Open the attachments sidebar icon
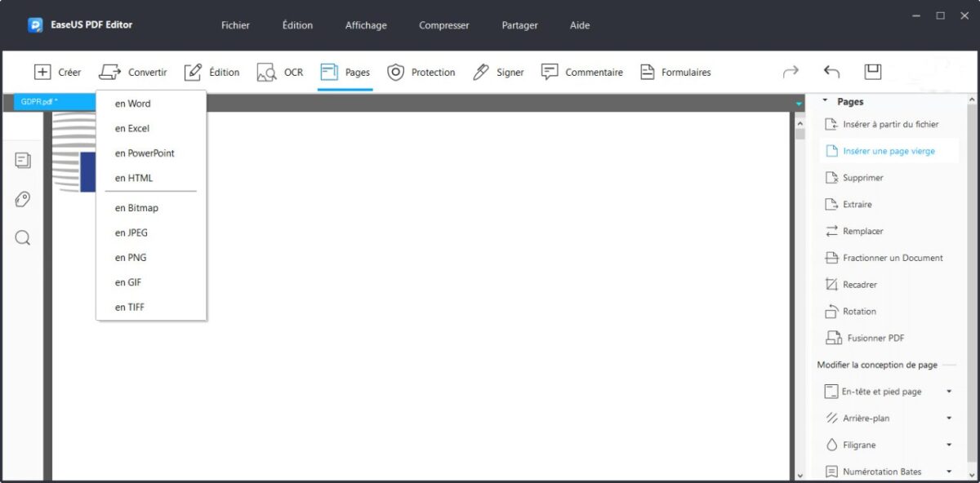The width and height of the screenshot is (980, 483). [23, 199]
